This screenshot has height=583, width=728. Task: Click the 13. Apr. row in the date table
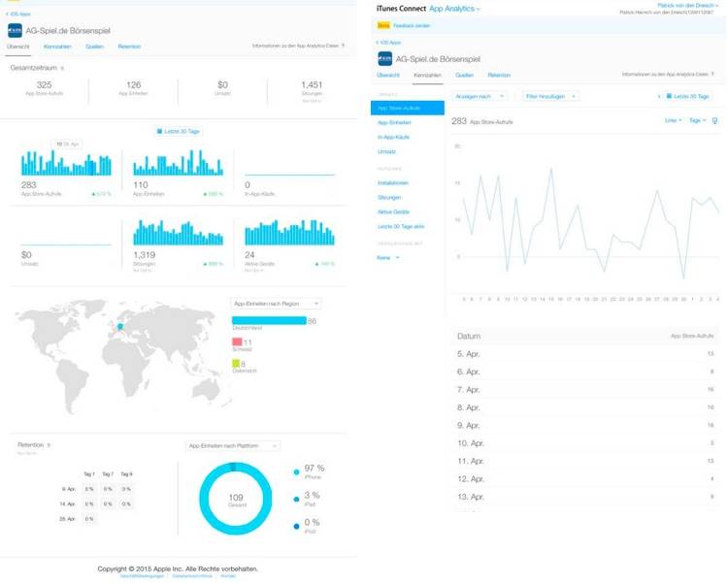(x=585, y=497)
